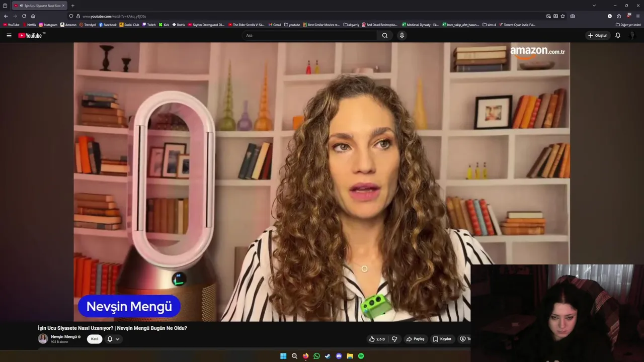Open Nevşin Mengü channel avatar

pos(43,338)
